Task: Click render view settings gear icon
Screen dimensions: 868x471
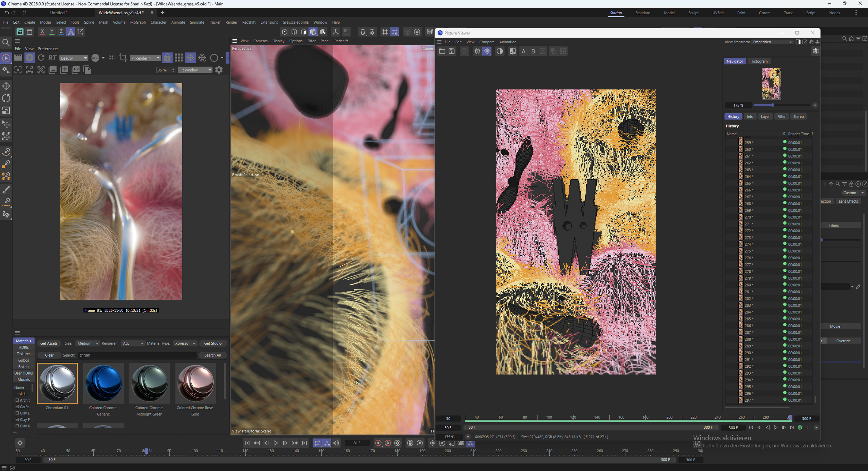Action: [219, 70]
